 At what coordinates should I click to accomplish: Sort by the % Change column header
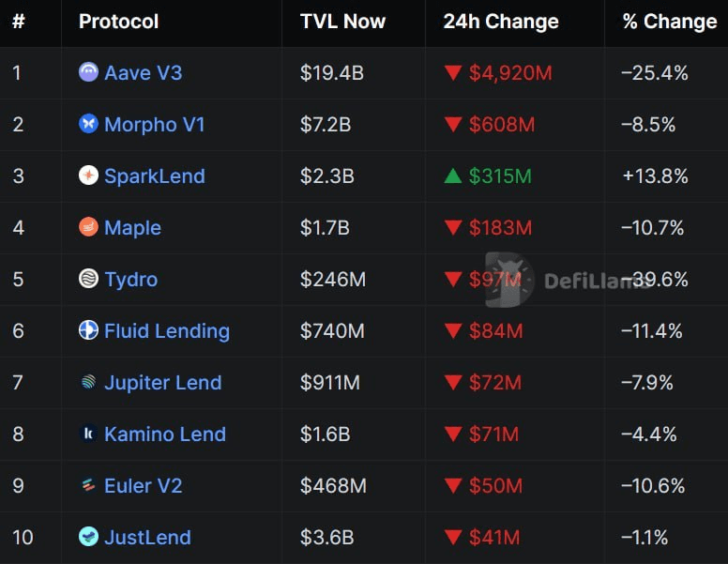pos(669,22)
